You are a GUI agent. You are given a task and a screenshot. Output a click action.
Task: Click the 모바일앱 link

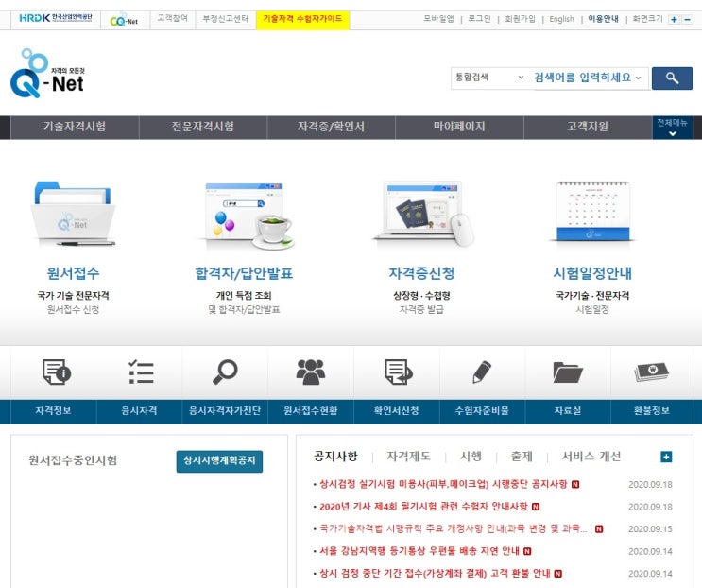tap(438, 19)
